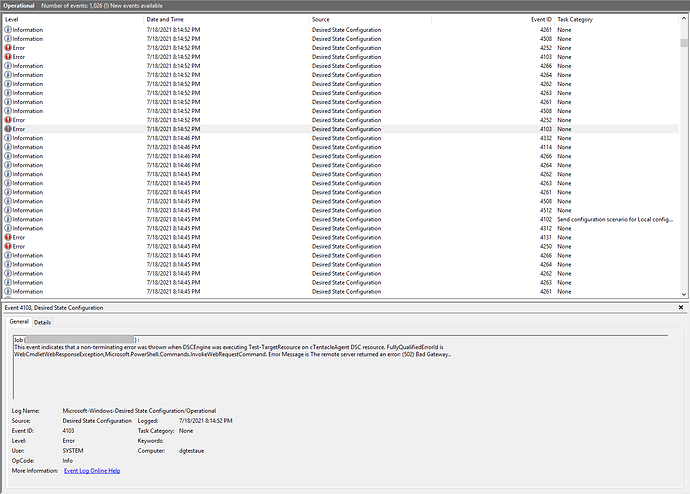Select the General tab
Image resolution: width=690 pixels, height=494 pixels.
pyautogui.click(x=19, y=322)
